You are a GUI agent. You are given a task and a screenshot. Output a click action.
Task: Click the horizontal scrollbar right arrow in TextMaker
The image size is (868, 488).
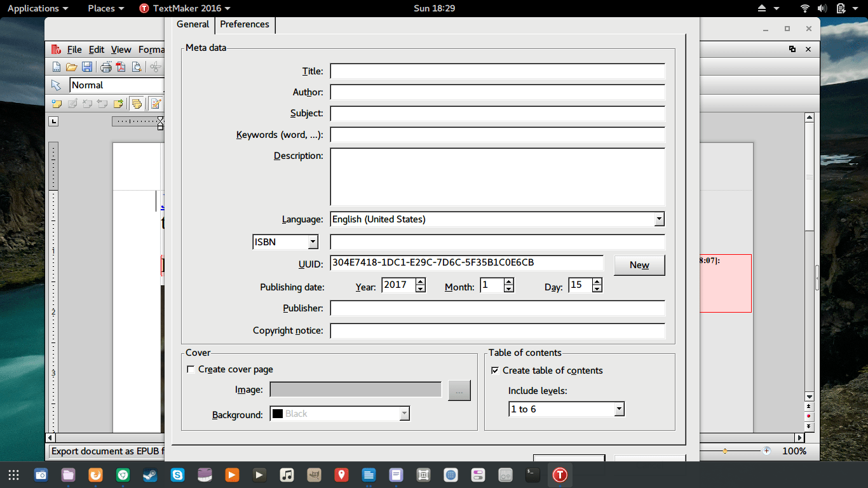point(799,438)
